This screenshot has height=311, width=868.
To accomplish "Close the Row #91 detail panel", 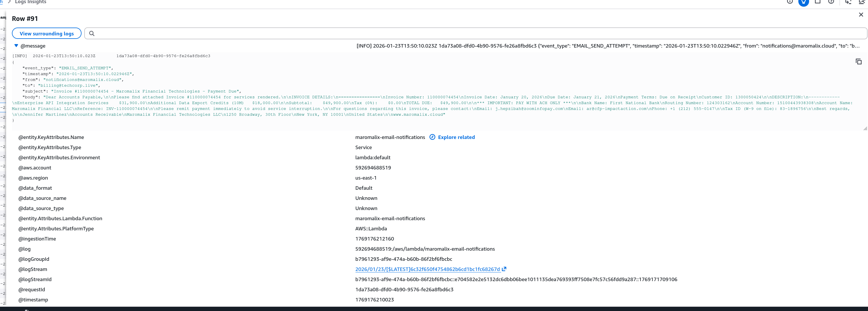I will (x=861, y=15).
